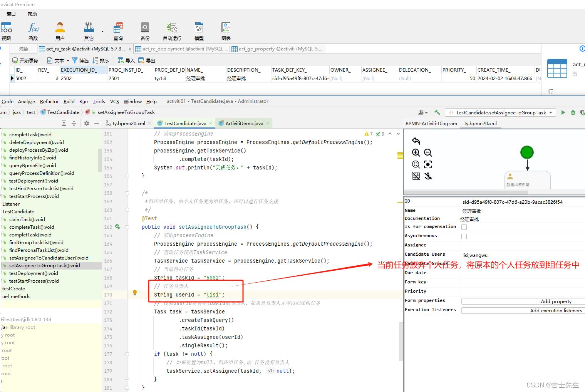Expand all in the structure panel
The width and height of the screenshot is (585, 392).
pyautogui.click(x=64, y=123)
